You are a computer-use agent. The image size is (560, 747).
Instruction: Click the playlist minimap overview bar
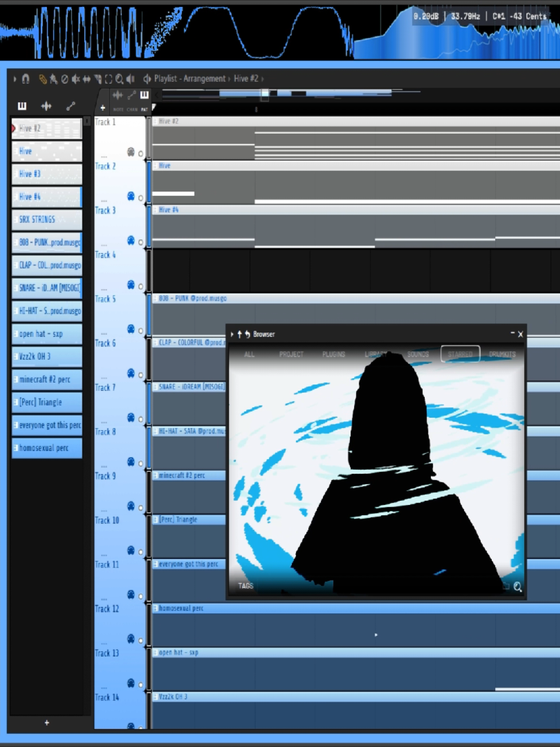pyautogui.click(x=356, y=94)
